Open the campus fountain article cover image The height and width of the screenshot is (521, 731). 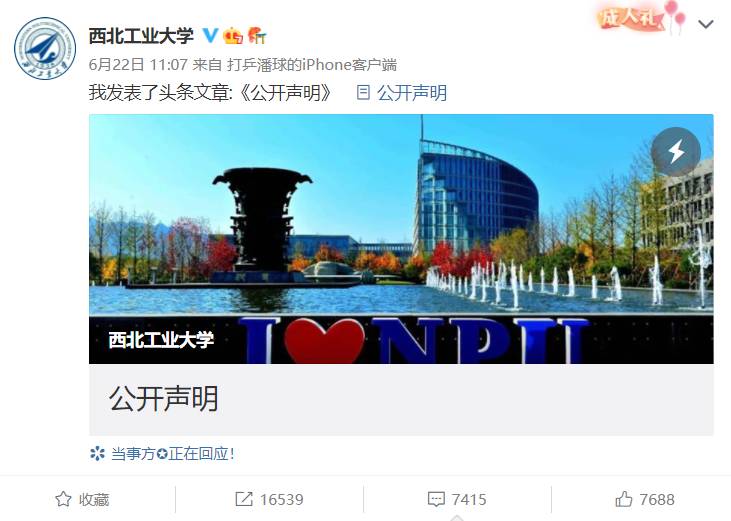pos(401,239)
